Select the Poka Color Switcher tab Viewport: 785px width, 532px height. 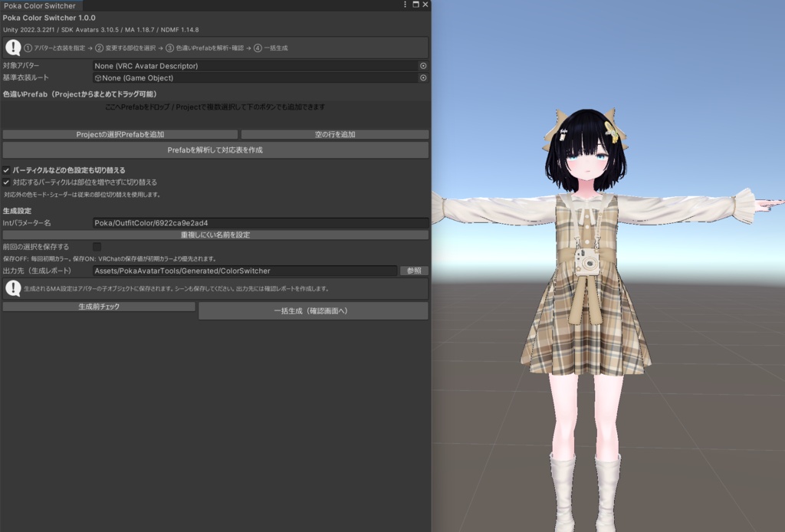40,5
